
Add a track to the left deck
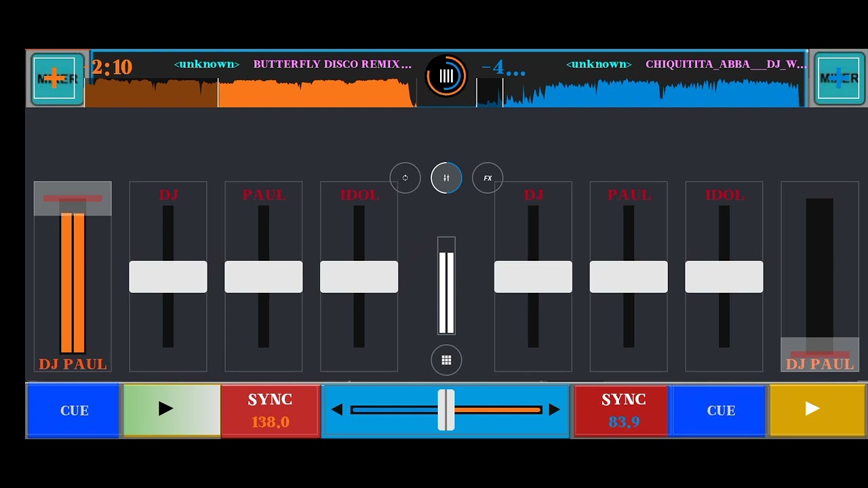pos(58,79)
